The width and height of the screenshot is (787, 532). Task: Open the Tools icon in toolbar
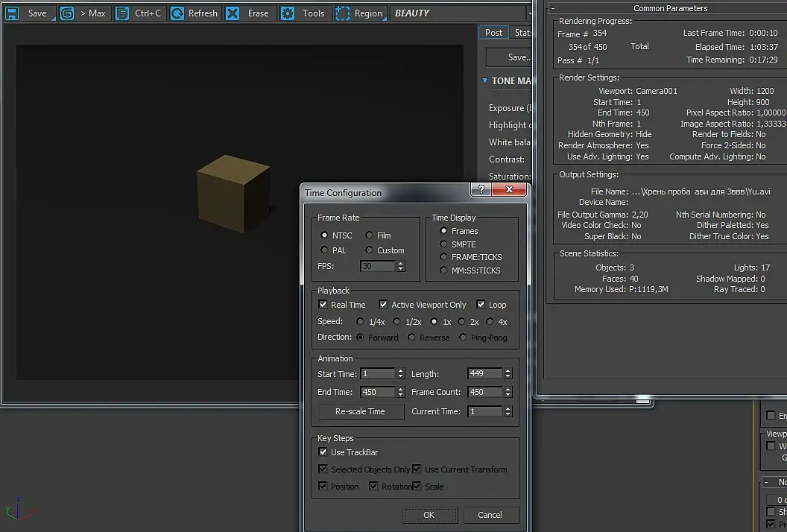point(288,13)
